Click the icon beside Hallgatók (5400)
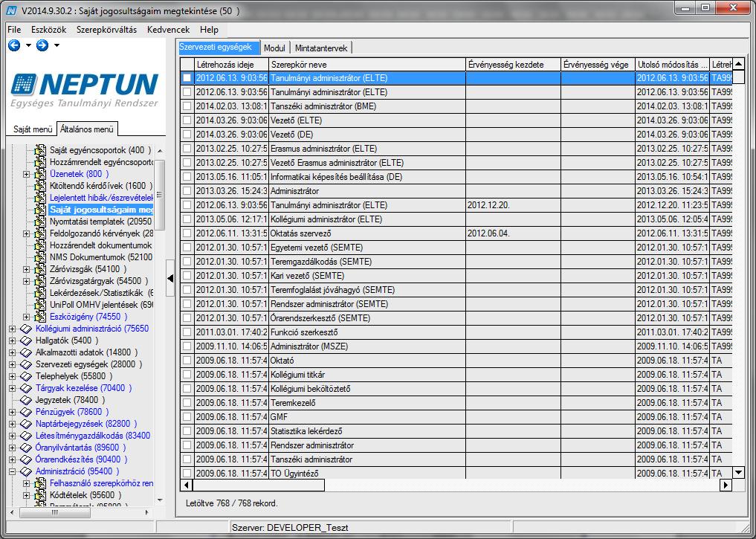Image resolution: width=756 pixels, height=539 pixels. click(26, 340)
